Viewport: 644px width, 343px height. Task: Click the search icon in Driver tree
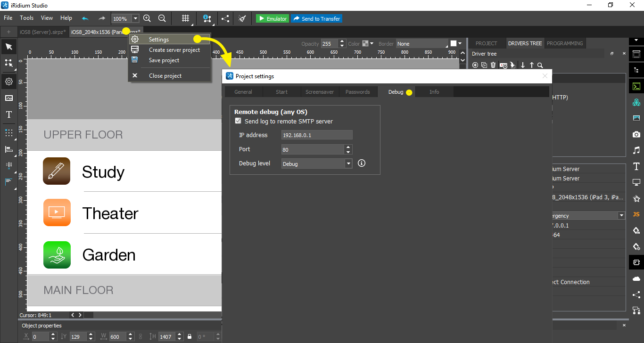540,65
